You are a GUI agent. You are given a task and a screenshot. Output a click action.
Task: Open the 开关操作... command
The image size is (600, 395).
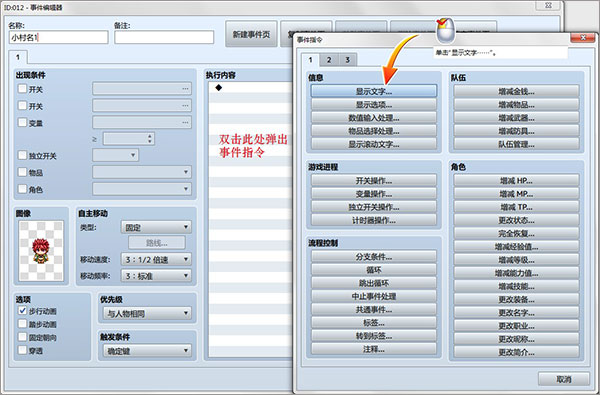tap(373, 181)
